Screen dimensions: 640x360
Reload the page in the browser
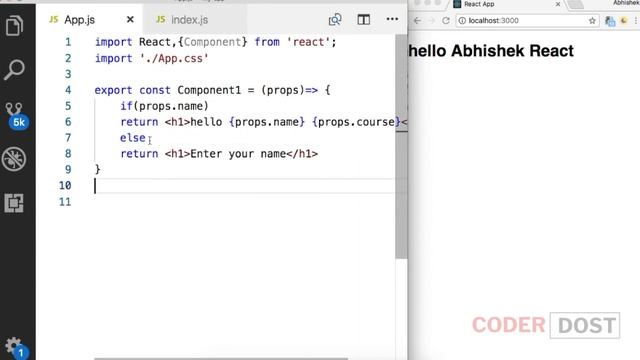446,20
